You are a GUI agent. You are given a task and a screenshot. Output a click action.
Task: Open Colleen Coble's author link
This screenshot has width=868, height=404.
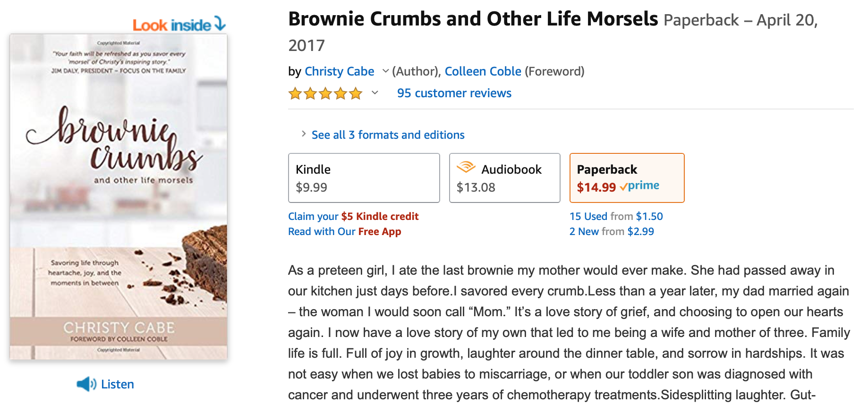click(483, 71)
